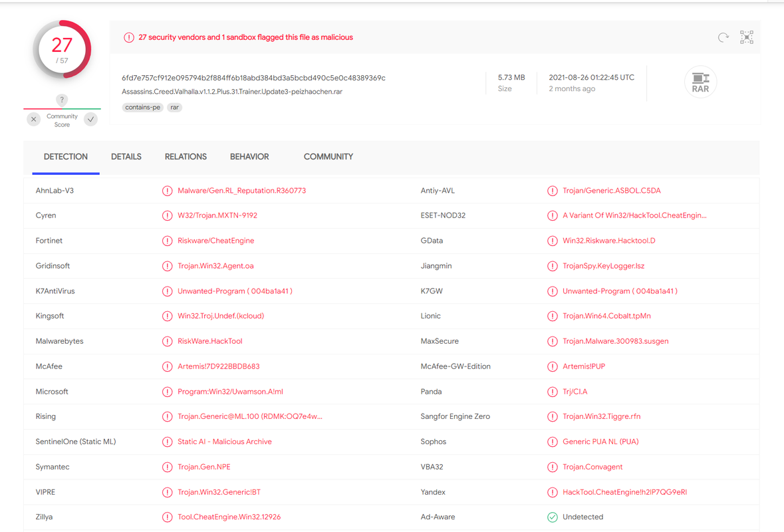Click the contains-pe tag
784x532 pixels.
coord(142,108)
